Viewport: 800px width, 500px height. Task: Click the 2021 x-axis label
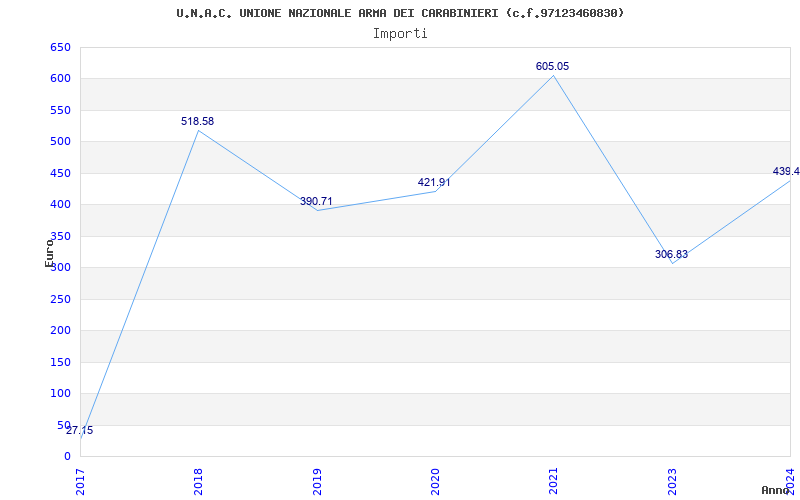coord(554,481)
